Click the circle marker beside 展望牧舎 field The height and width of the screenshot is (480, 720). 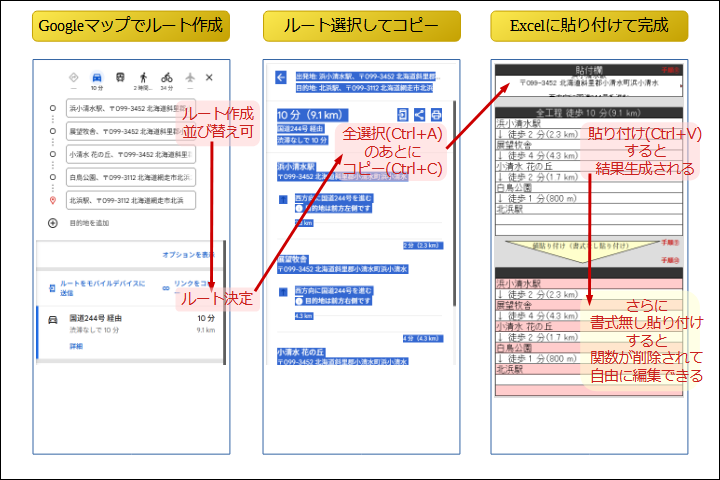[x=53, y=131]
